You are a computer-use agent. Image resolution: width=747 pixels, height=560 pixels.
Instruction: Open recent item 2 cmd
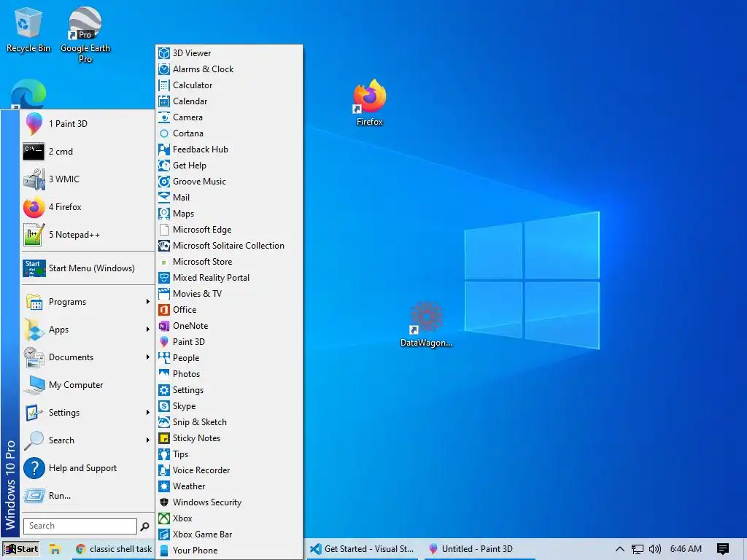[88, 152]
